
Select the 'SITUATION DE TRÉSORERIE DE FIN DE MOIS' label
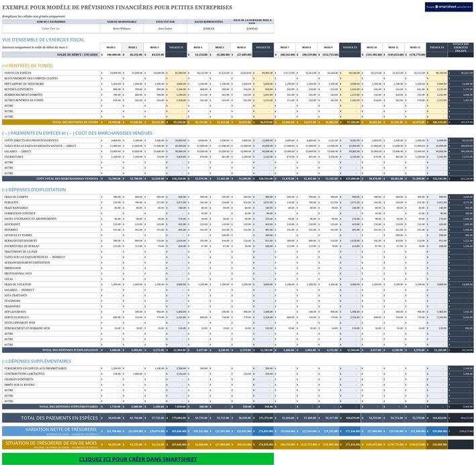tap(51, 443)
